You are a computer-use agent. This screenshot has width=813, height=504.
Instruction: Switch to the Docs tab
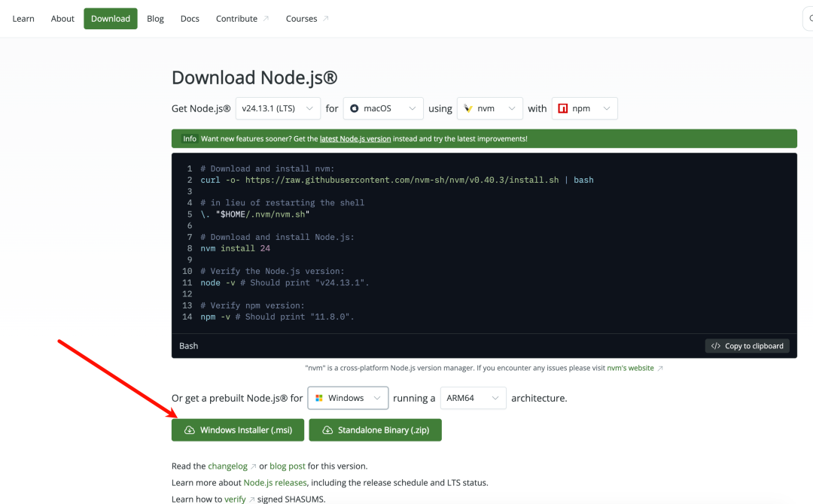(190, 18)
